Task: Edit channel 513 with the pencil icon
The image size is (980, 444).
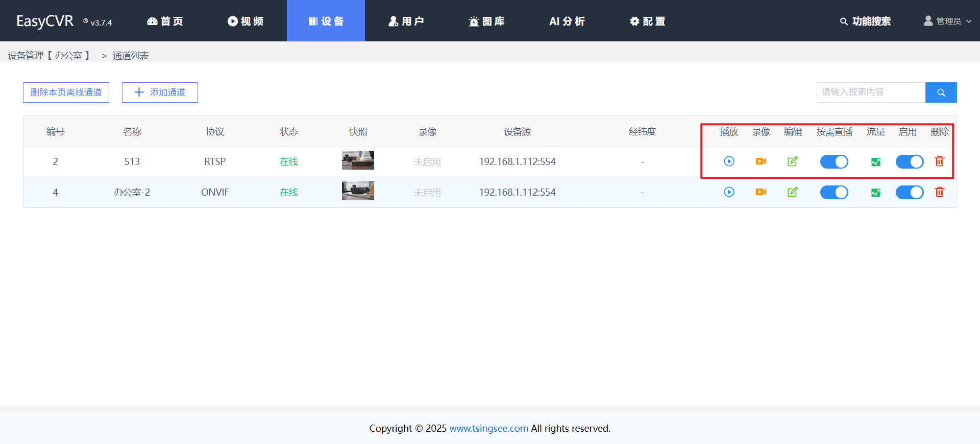Action: coord(792,161)
